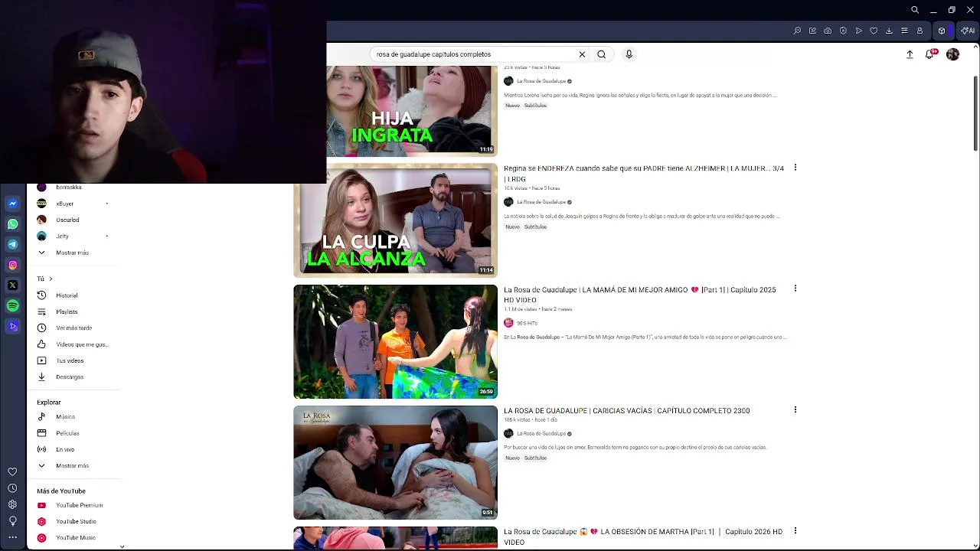Open options menu for LA OBSESIÓN DE MARTHA video
Viewport: 980px width, 551px height.
coord(795,530)
